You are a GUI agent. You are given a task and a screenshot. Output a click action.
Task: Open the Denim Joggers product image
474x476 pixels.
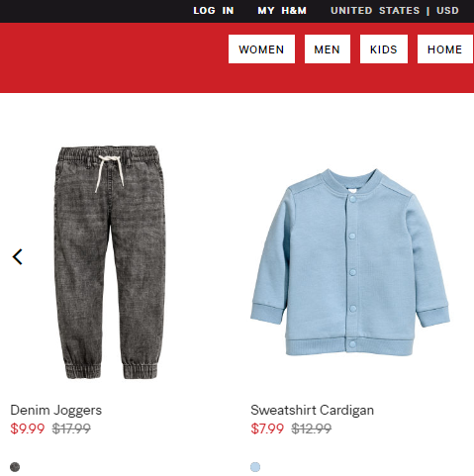pos(110,262)
